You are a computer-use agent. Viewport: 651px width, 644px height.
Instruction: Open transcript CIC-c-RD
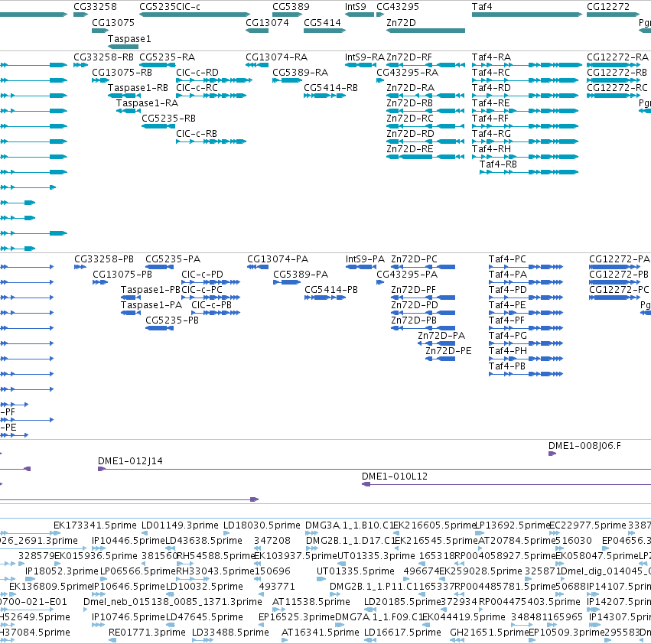point(197,72)
